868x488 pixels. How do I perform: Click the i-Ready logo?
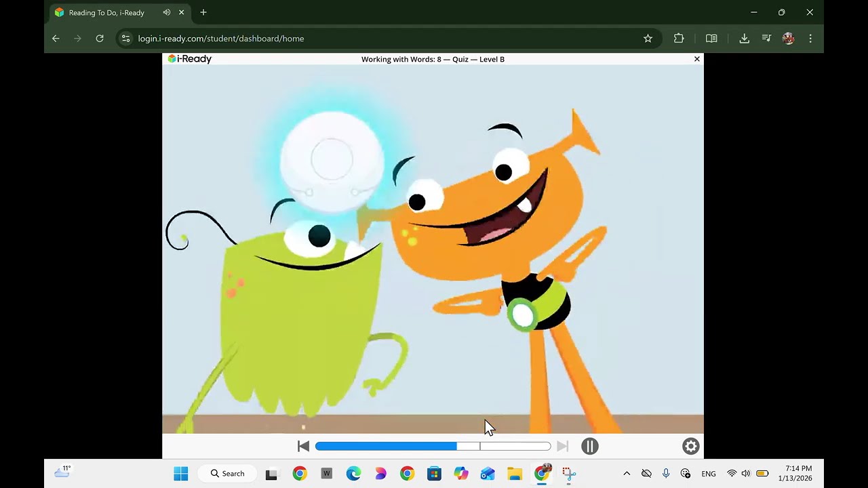coord(190,59)
